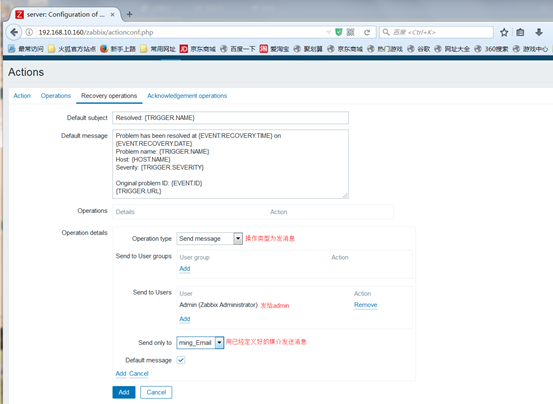This screenshot has height=404, width=553.
Task: Select the server: Configuration browser tab
Action: coord(66,14)
